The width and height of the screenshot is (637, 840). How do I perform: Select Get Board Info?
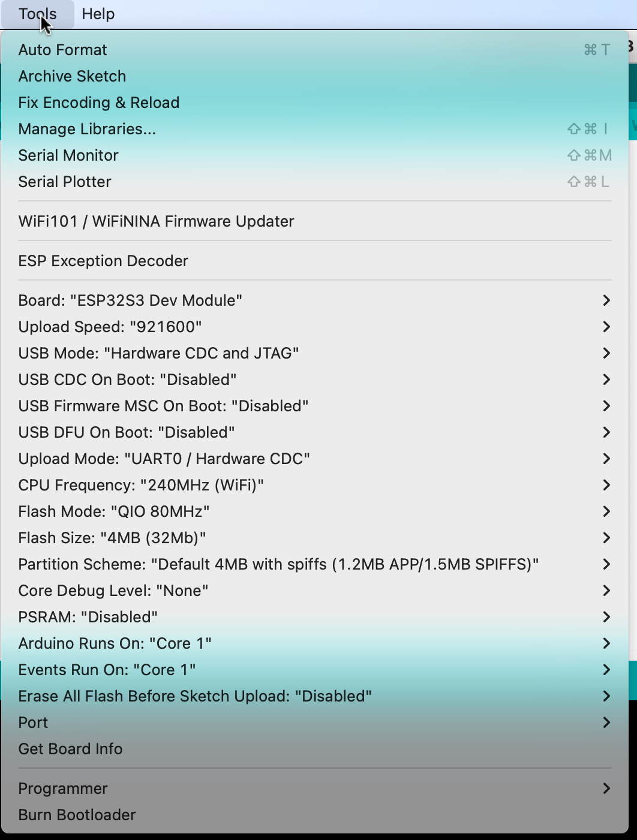[70, 749]
